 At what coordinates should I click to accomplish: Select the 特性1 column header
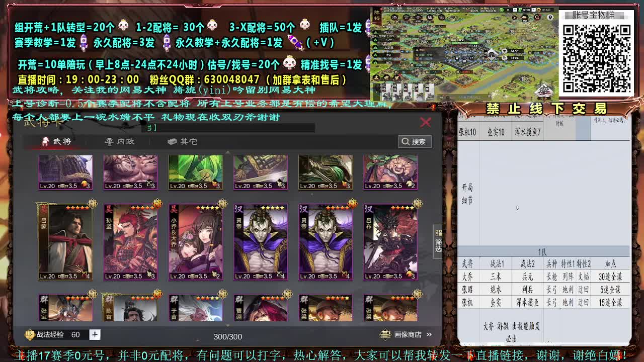(568, 263)
